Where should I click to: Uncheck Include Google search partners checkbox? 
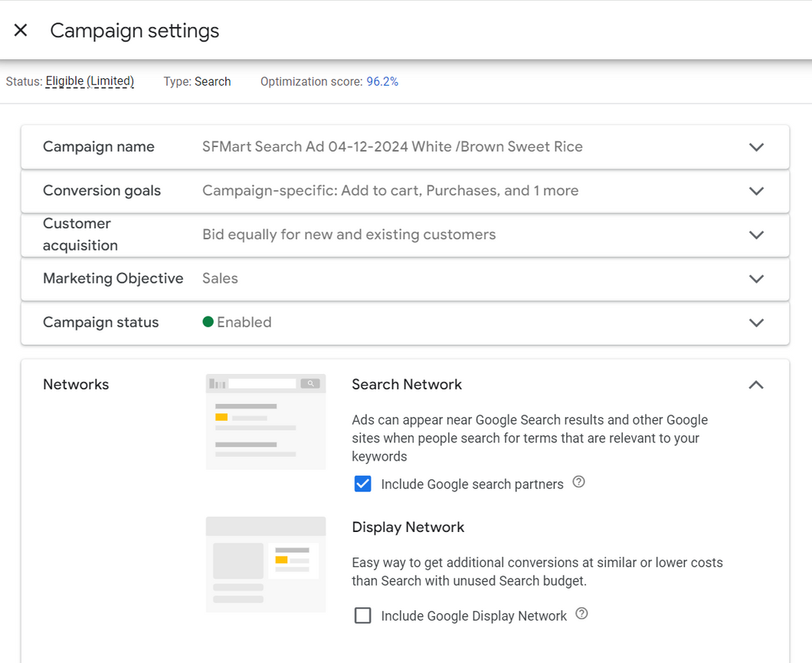click(x=362, y=484)
